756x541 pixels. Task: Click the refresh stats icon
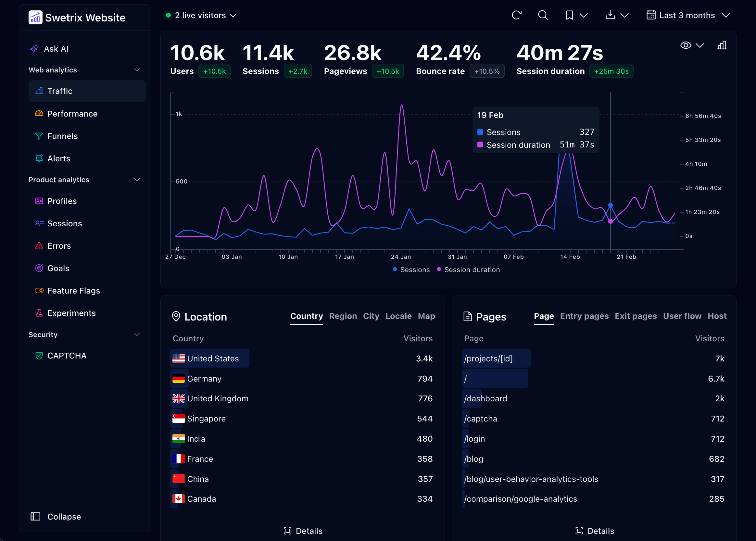(516, 15)
